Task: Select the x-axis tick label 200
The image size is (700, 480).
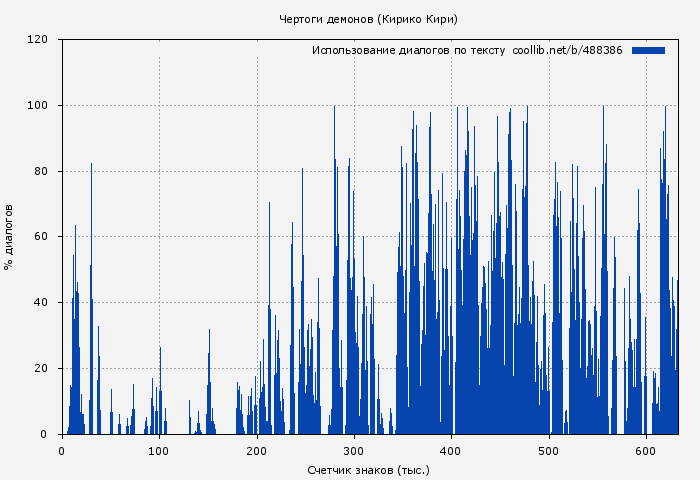Action: 257,450
